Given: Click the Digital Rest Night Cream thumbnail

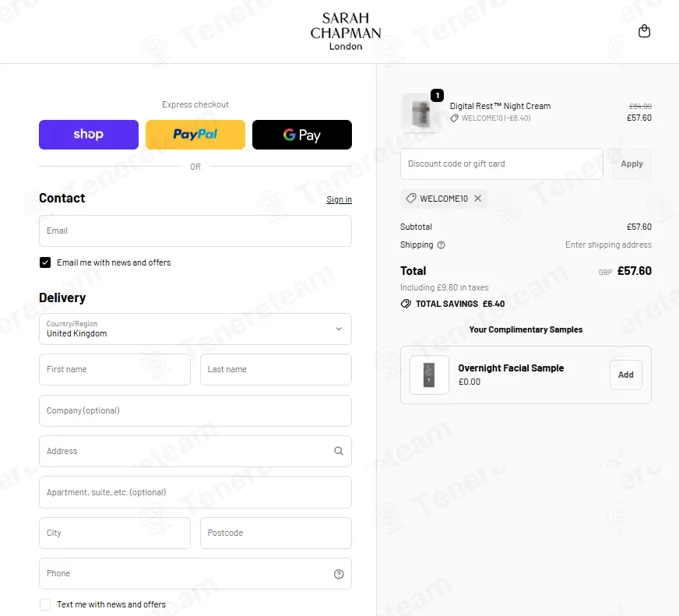Looking at the screenshot, I should tap(421, 113).
